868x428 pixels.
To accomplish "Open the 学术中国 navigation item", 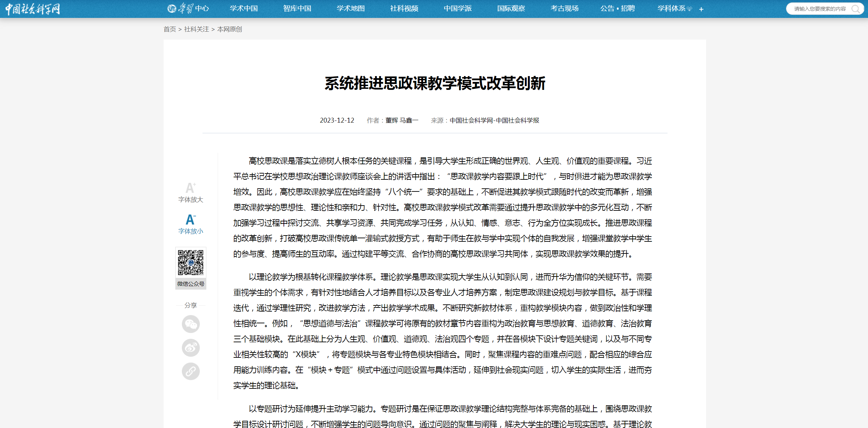I will click(244, 8).
